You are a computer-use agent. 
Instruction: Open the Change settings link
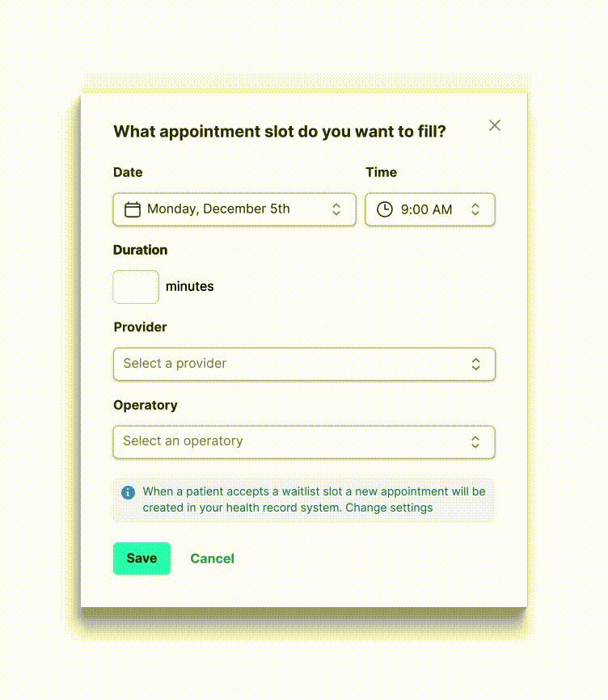(x=392, y=508)
